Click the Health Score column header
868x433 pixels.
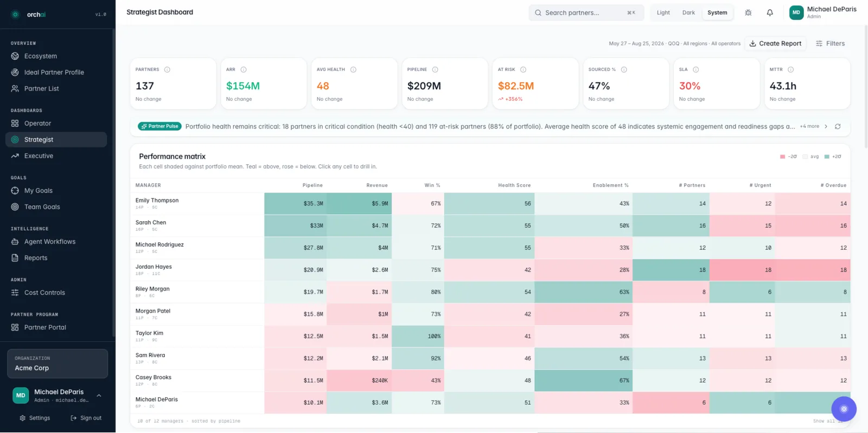tap(514, 185)
